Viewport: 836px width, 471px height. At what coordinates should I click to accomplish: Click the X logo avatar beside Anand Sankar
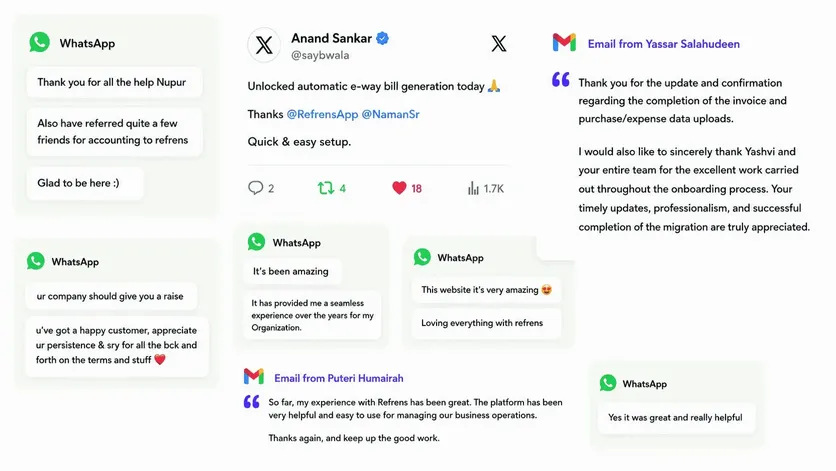(x=264, y=45)
